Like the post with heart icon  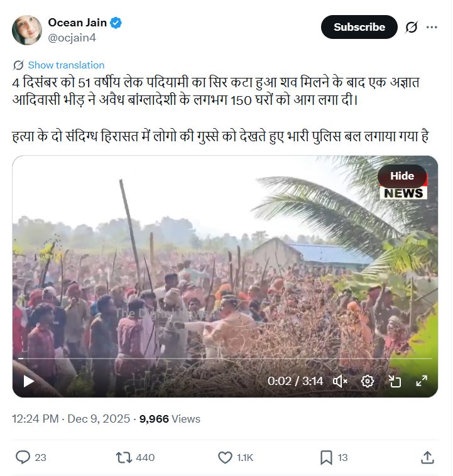point(225,457)
